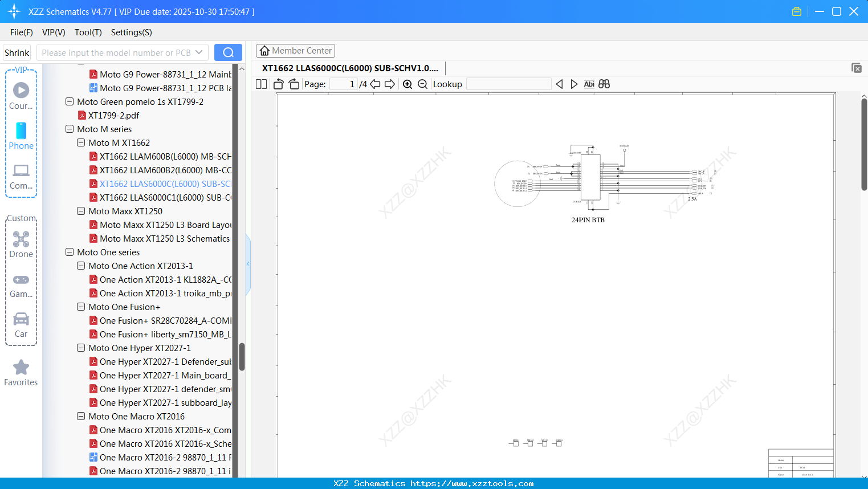The width and height of the screenshot is (868, 489).
Task: Toggle the side-by-side page layout icon
Action: (261, 84)
